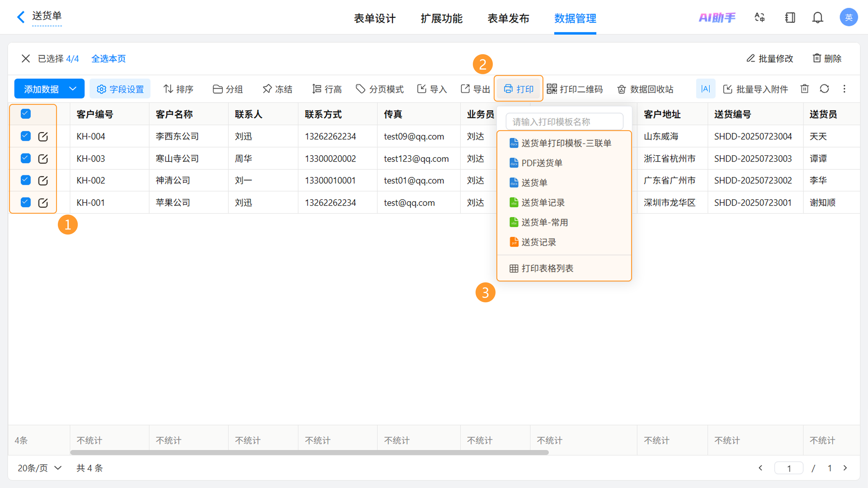This screenshot has height=488, width=868.
Task: Click the page number input box
Action: (789, 468)
